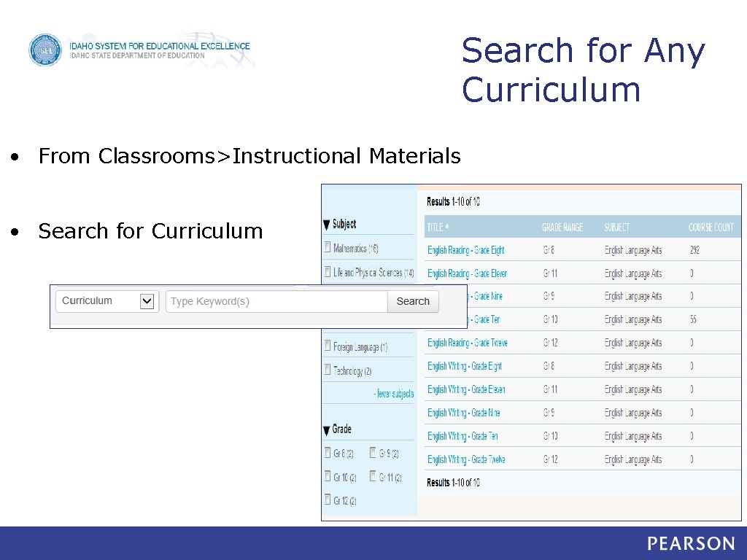Open English Writing - Grade Twelve curriculum
The width and height of the screenshot is (747, 560).
pos(466,459)
